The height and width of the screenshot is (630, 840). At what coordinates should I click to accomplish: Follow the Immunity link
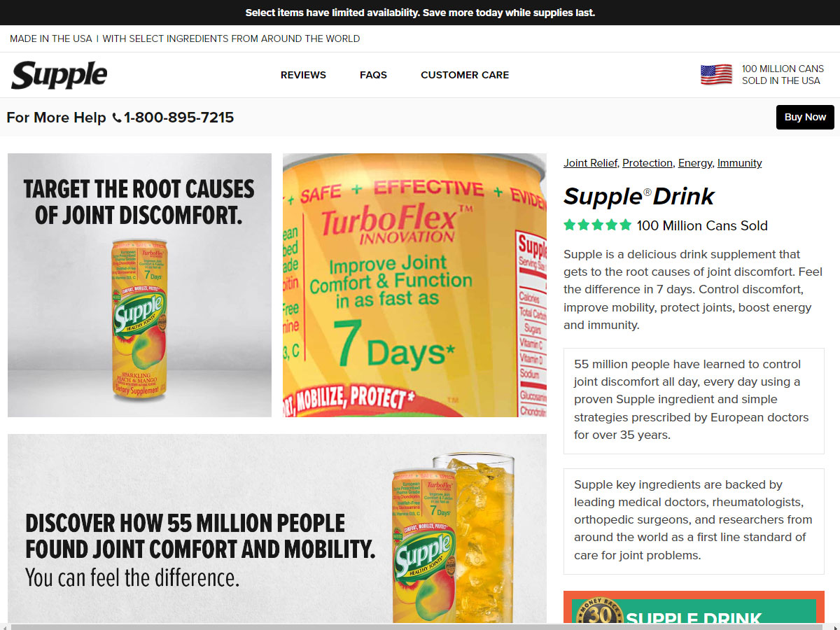[x=739, y=163]
